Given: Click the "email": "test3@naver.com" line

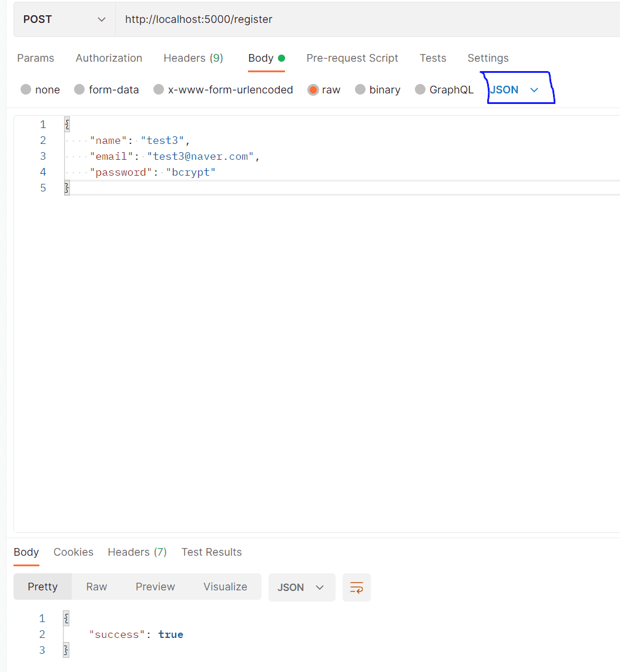Looking at the screenshot, I should coord(175,156).
